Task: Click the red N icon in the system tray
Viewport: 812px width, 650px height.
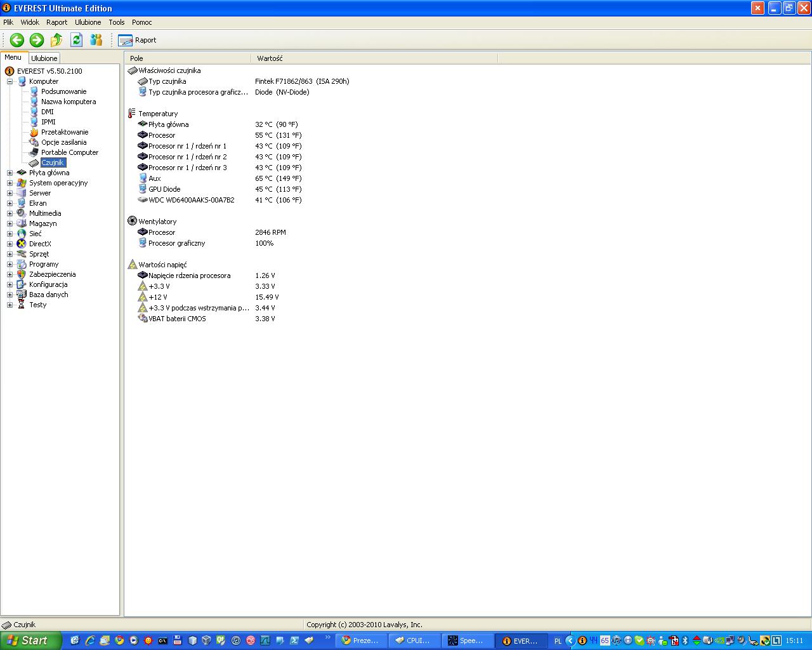Action: click(674, 640)
